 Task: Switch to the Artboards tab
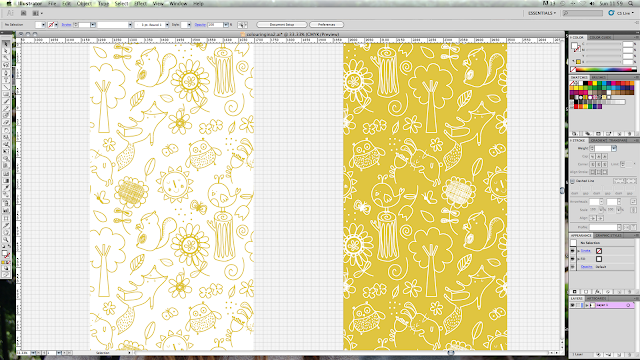(x=596, y=298)
